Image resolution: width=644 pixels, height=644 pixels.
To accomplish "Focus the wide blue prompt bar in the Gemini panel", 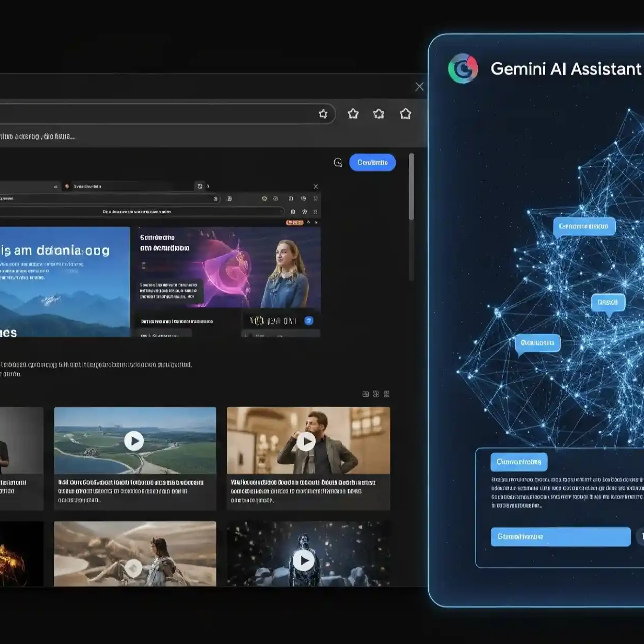I will [x=561, y=537].
